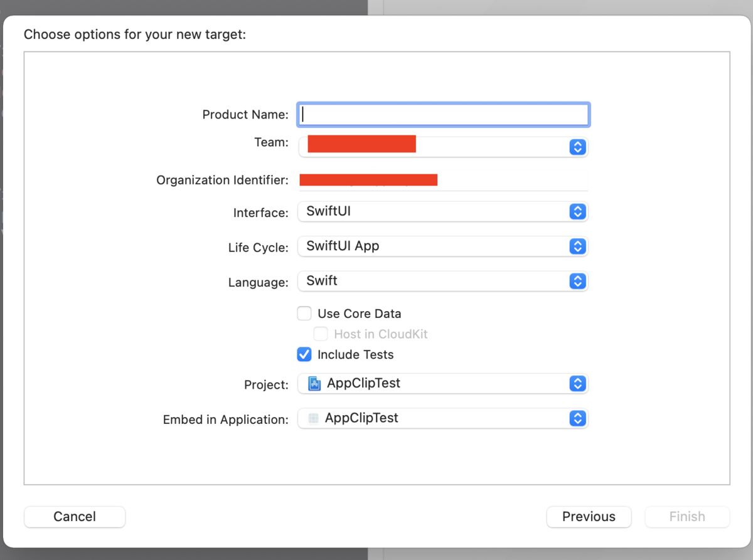Image resolution: width=753 pixels, height=560 pixels.
Task: Click the Finish button
Action: [x=687, y=517]
